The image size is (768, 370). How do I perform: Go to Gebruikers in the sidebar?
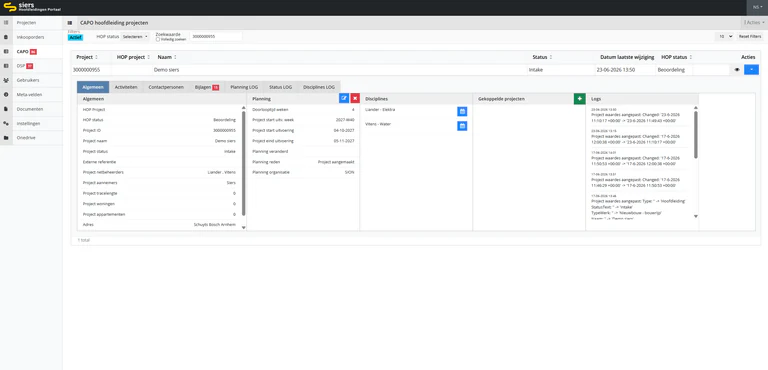coord(28,80)
